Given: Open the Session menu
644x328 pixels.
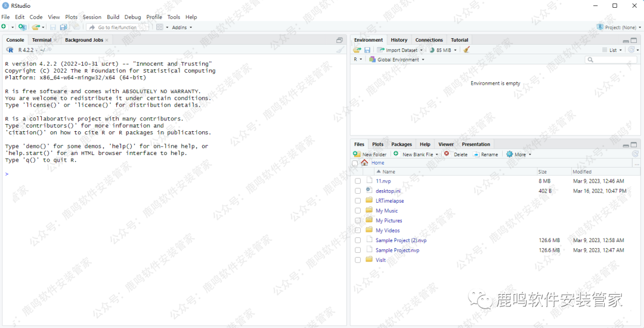Looking at the screenshot, I should click(92, 17).
